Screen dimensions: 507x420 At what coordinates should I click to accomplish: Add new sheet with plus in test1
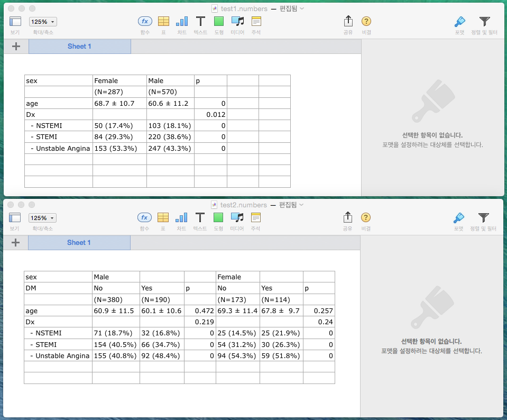point(16,47)
